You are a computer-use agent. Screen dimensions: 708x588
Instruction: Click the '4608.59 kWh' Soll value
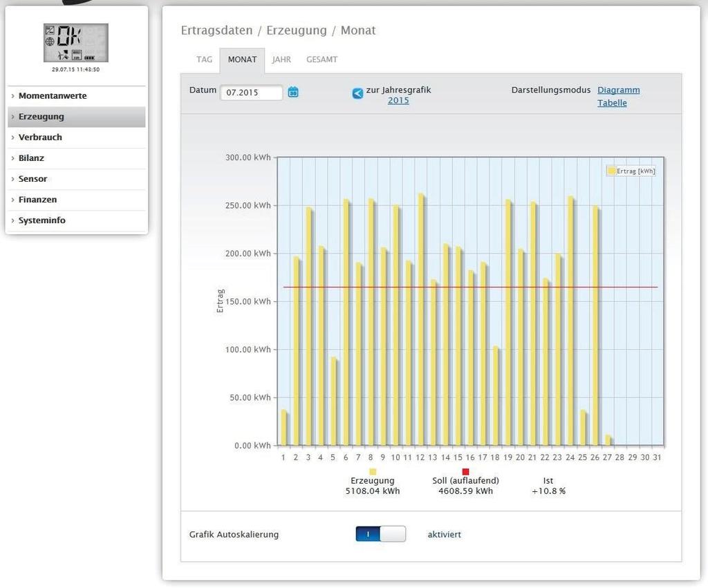point(465,491)
